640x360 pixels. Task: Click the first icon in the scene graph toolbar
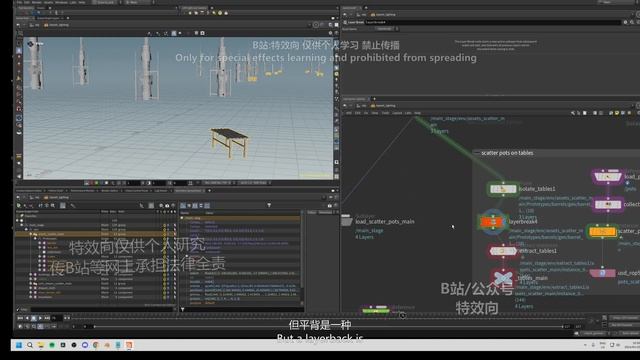tap(19, 205)
